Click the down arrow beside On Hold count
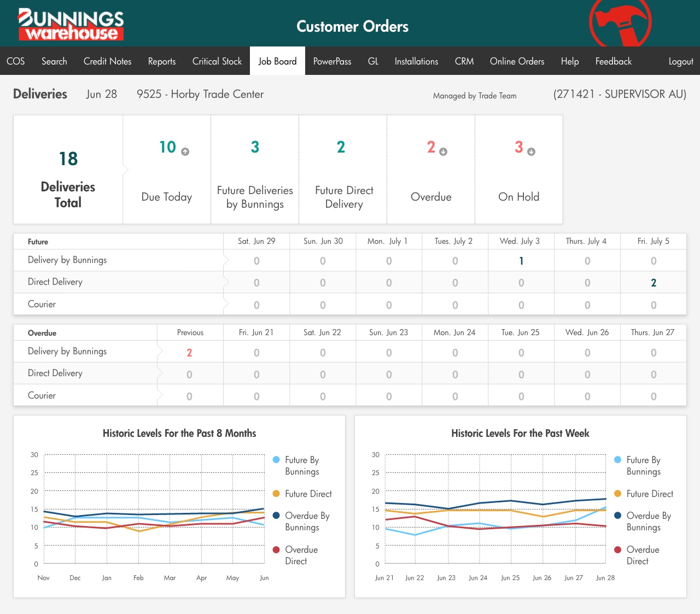 click(531, 152)
